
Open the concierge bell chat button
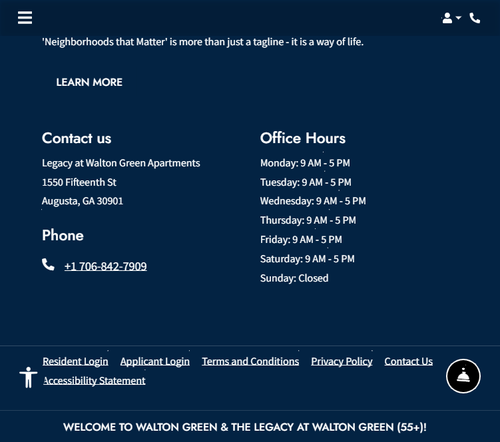click(x=463, y=376)
